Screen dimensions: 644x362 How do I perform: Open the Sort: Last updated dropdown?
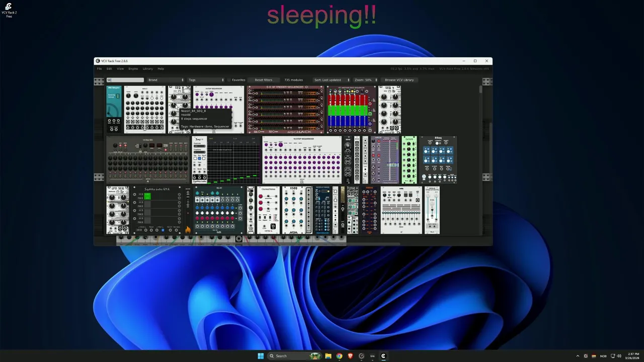pyautogui.click(x=331, y=80)
